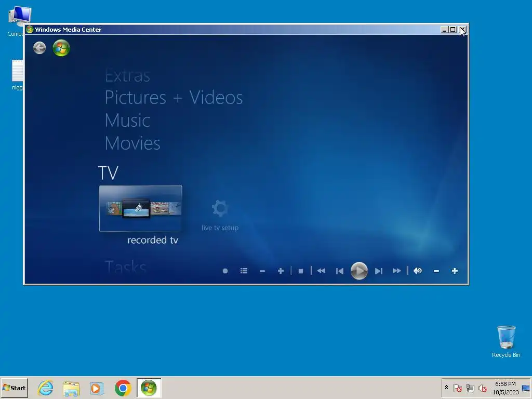Fast forward using double right arrows

396,271
